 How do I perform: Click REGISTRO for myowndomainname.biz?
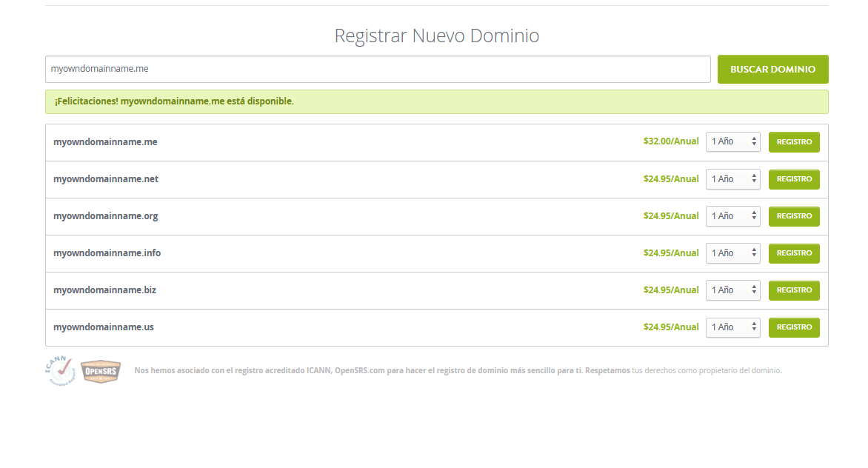click(794, 290)
